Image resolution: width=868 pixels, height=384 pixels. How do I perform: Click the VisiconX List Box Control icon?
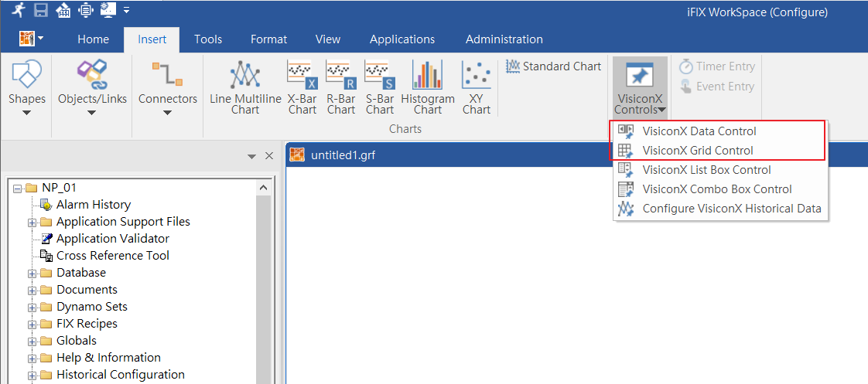tap(626, 170)
